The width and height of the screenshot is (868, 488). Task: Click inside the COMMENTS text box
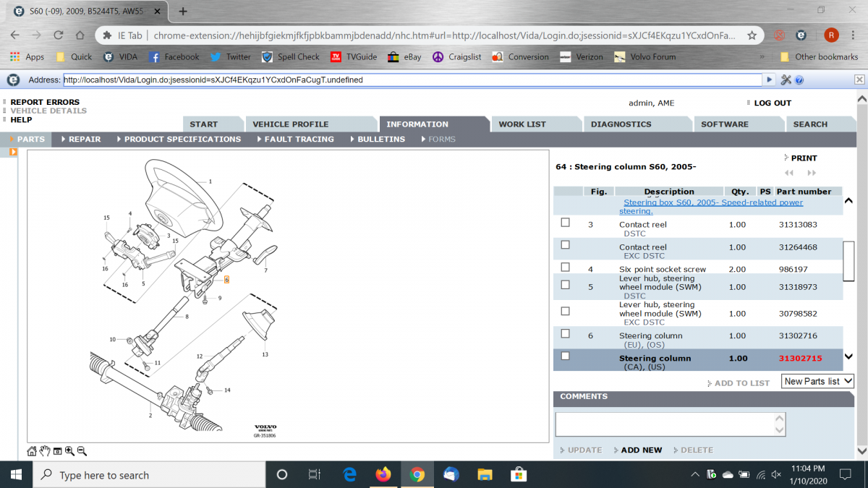point(665,424)
